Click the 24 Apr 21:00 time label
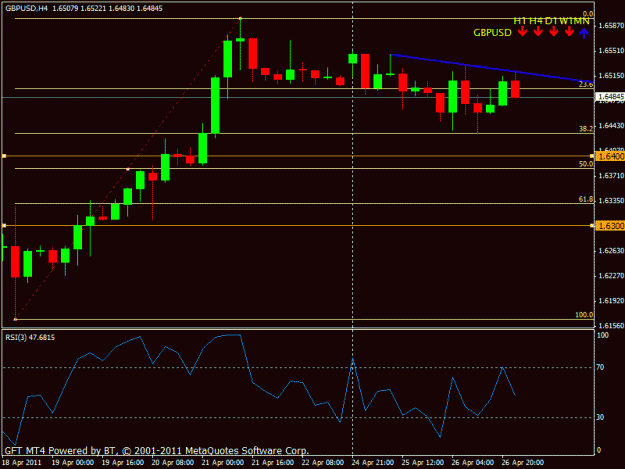The width and height of the screenshot is (625, 469). point(373,463)
